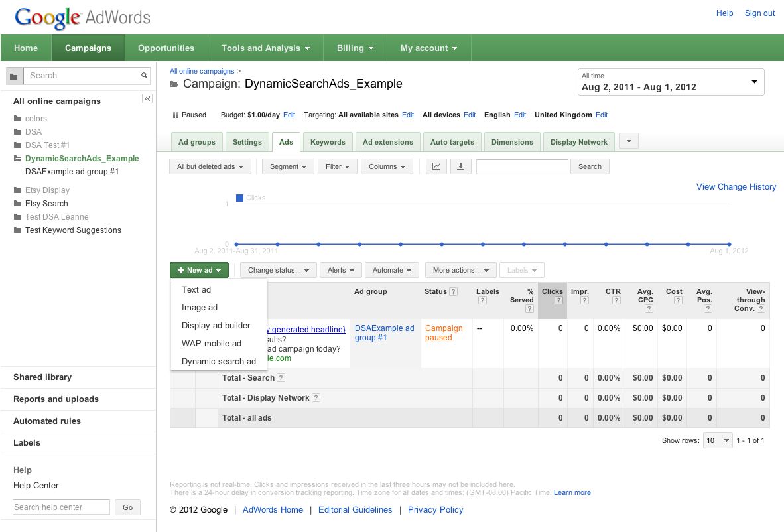Screen dimensions: 784x532
Task: Click the help icon under CTR column
Action: coord(616,300)
